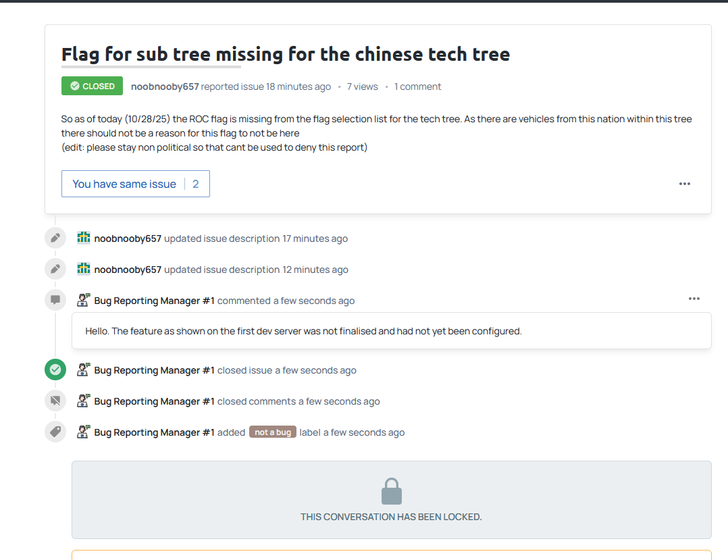Screen dimensions: 728x560
Task: Click the second pencil edit timeline icon
Action: [x=55, y=270]
